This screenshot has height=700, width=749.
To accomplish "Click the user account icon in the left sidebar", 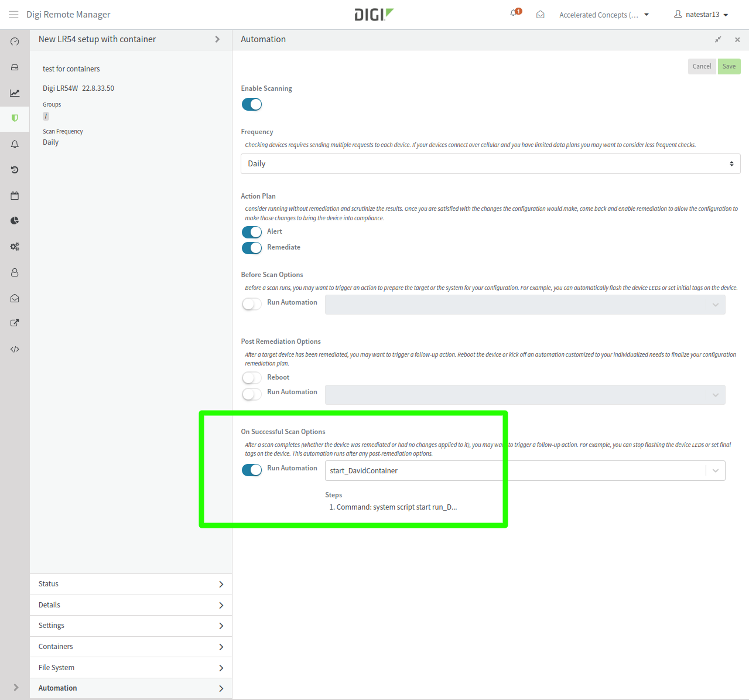I will (15, 272).
